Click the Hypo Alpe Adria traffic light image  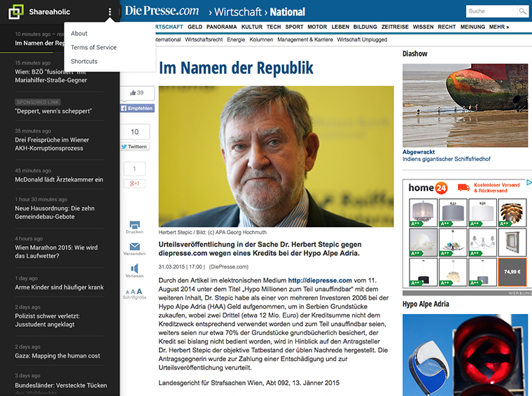click(x=465, y=355)
